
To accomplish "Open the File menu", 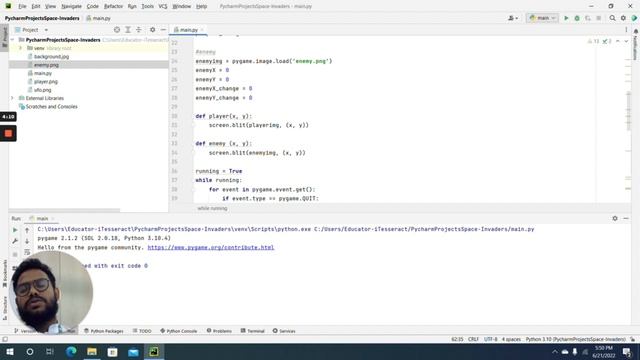I will pyautogui.click(x=22, y=6).
